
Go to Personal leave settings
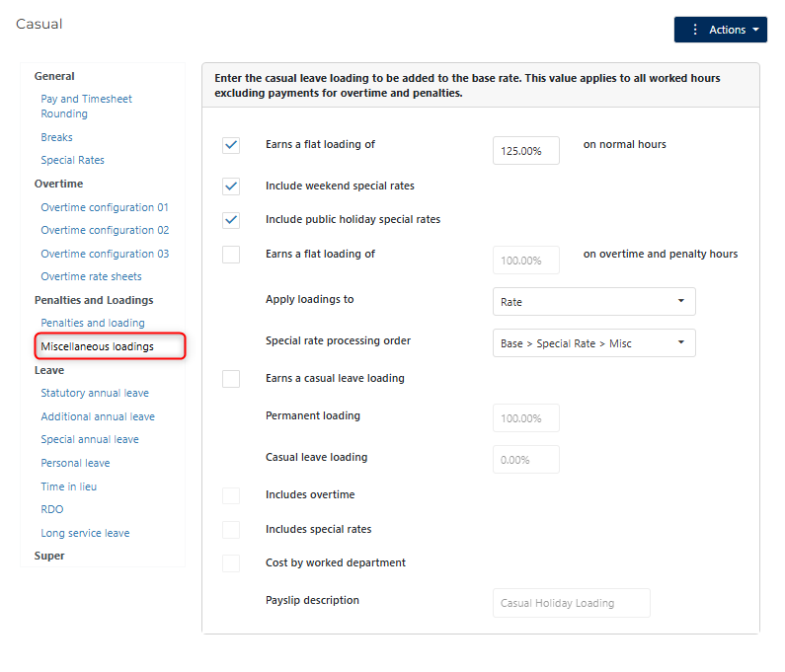pos(75,463)
